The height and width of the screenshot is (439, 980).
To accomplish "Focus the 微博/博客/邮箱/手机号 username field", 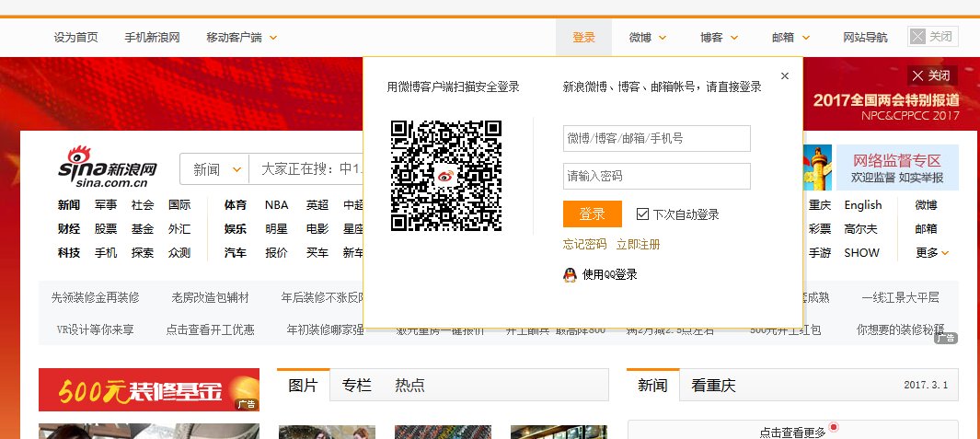I will tap(656, 138).
